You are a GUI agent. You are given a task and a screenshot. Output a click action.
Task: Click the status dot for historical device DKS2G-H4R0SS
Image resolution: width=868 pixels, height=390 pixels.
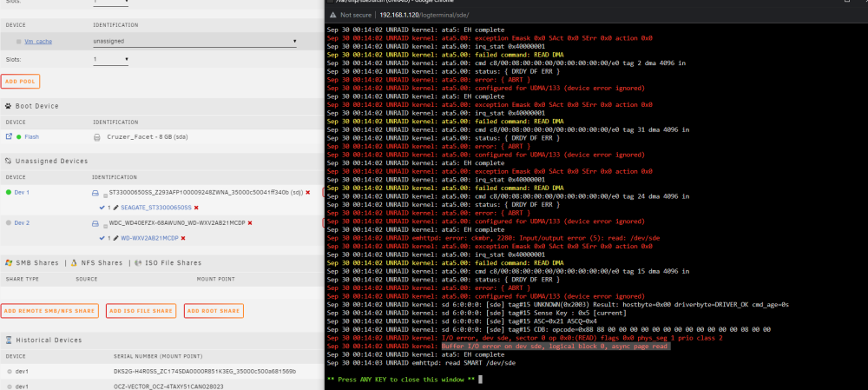pos(10,372)
